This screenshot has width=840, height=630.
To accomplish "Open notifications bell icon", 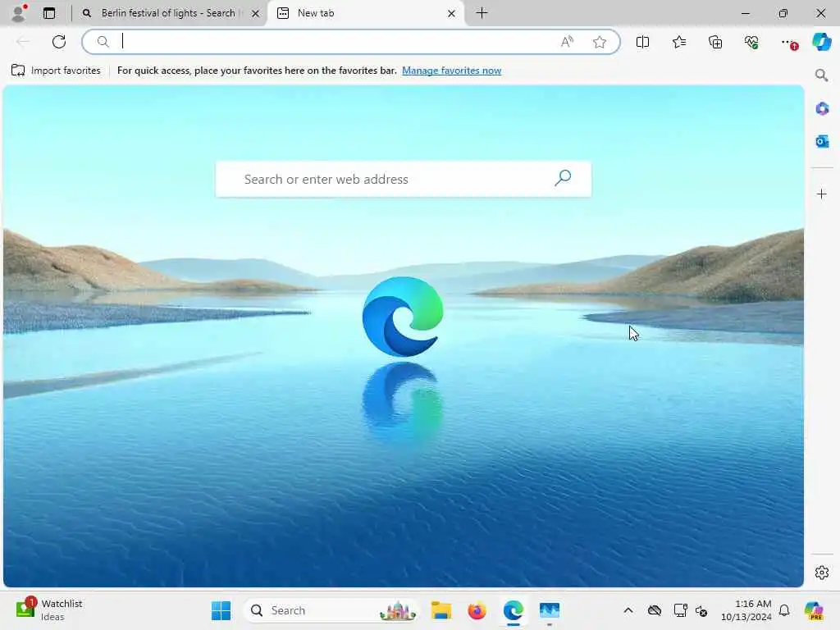I will pyautogui.click(x=784, y=610).
